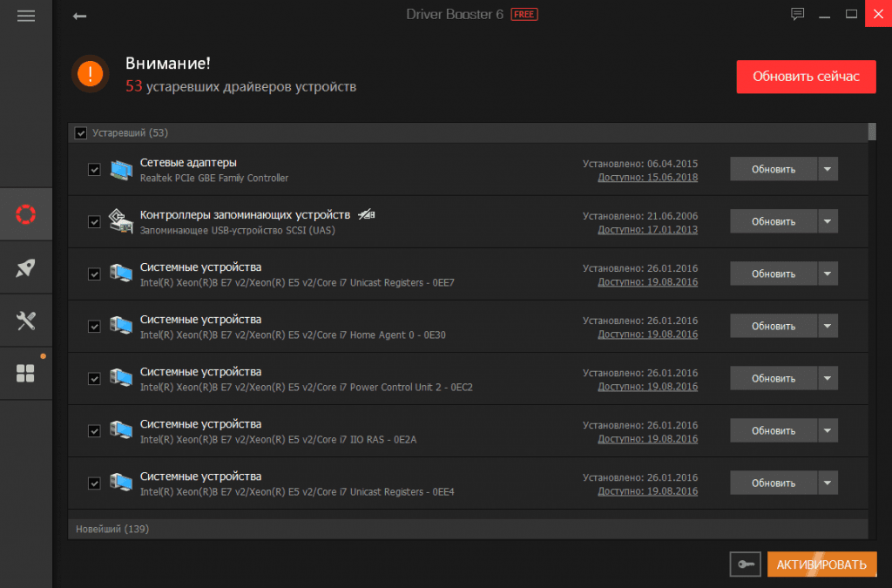Expand the Новейший (139) section
The width and height of the screenshot is (892, 588).
click(468, 529)
